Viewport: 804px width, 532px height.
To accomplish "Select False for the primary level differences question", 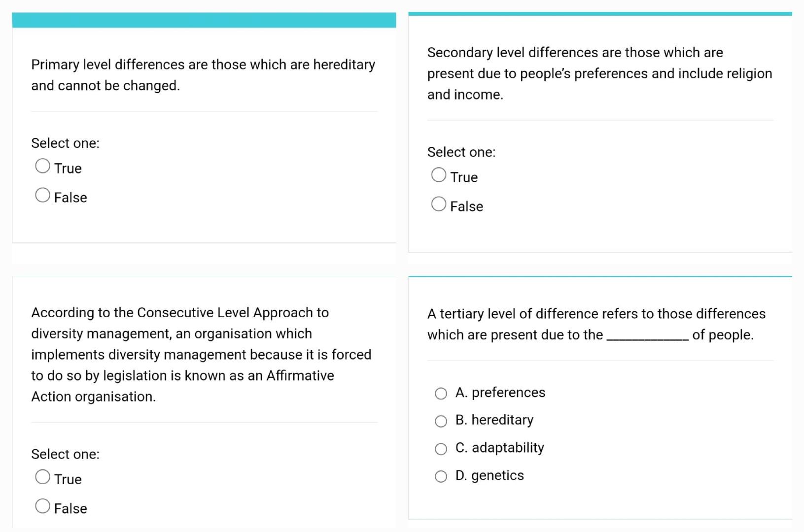I will (42, 195).
